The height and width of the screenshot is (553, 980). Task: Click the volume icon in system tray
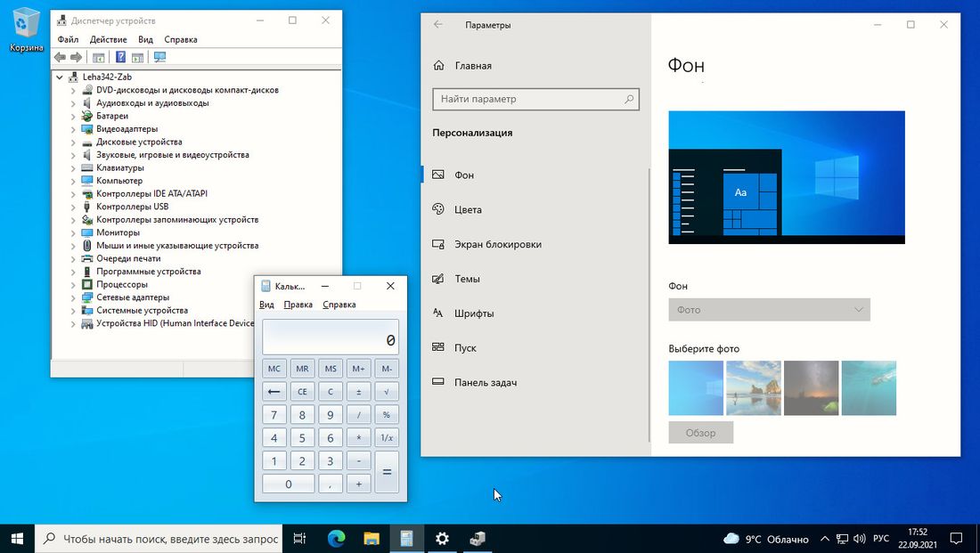coord(860,539)
